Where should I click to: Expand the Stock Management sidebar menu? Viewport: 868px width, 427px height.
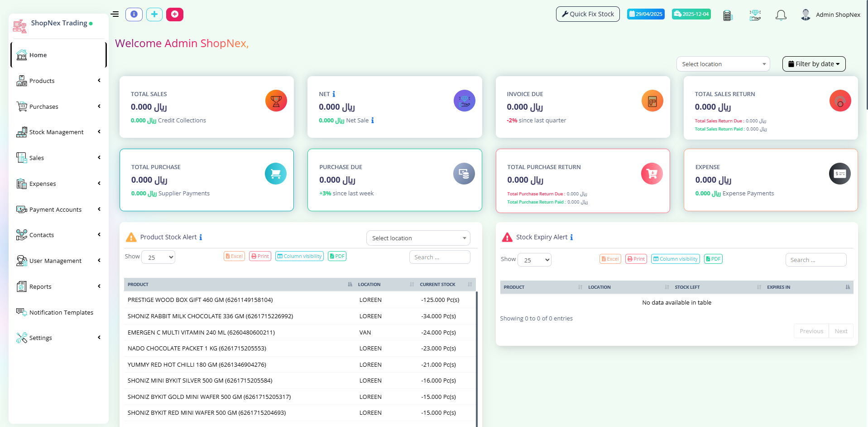coord(57,132)
